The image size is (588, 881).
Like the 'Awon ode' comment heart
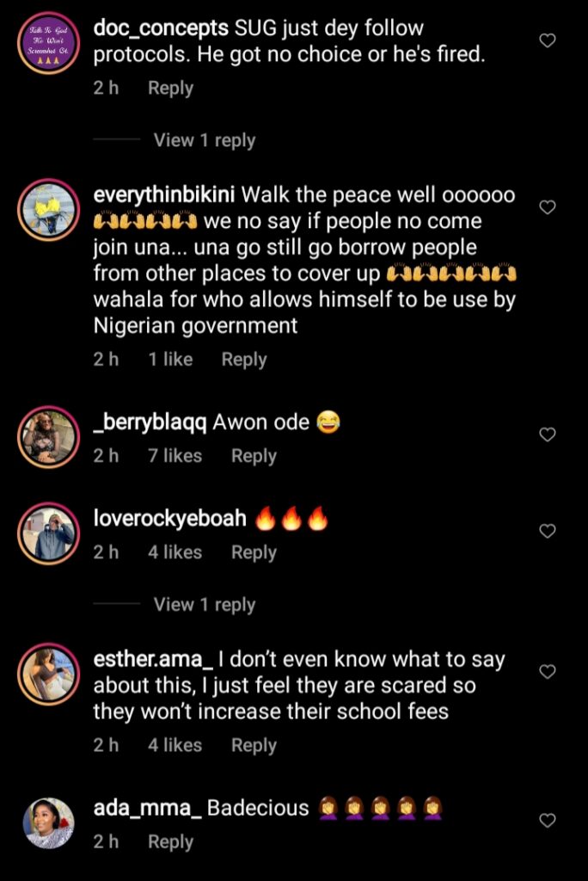(x=547, y=434)
